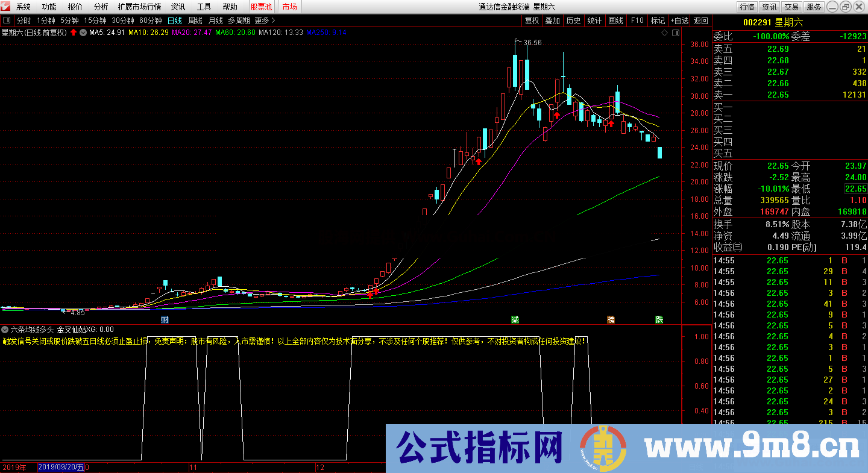
Task: Open the F10 stock info panel
Action: coord(637,20)
